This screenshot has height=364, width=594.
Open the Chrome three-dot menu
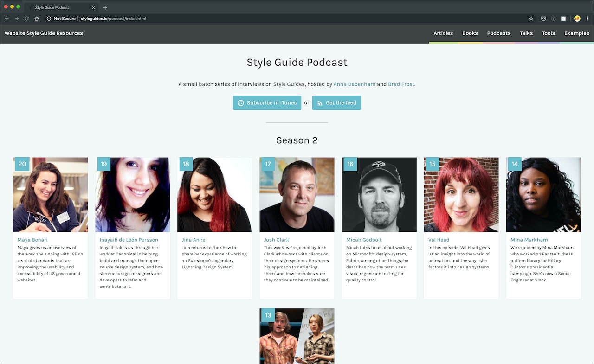pos(588,19)
